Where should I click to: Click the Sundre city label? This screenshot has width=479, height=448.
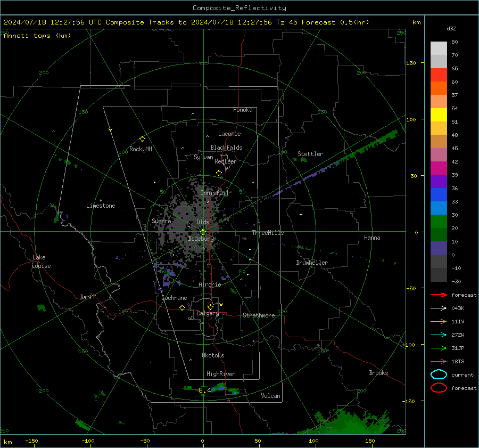coord(161,221)
